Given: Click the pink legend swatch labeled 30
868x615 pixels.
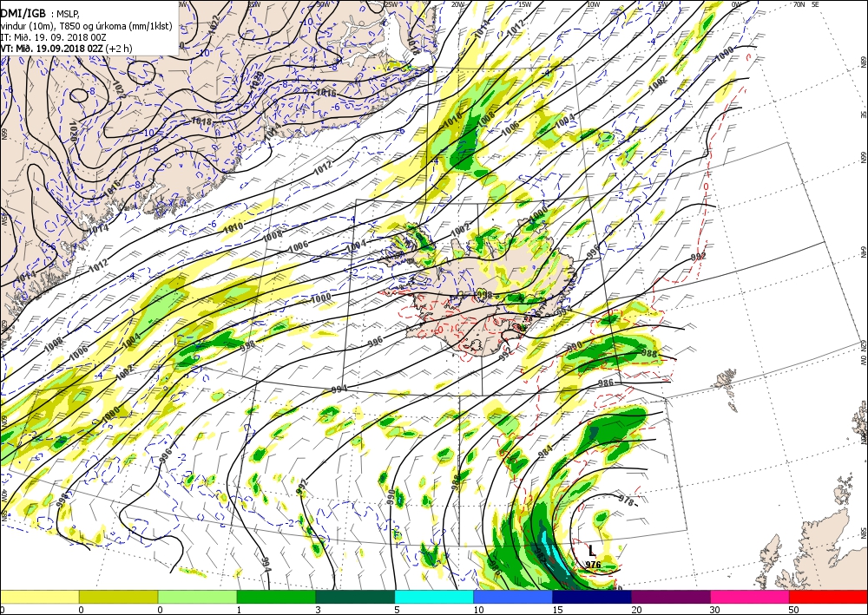Looking at the screenshot, I should click(750, 597).
